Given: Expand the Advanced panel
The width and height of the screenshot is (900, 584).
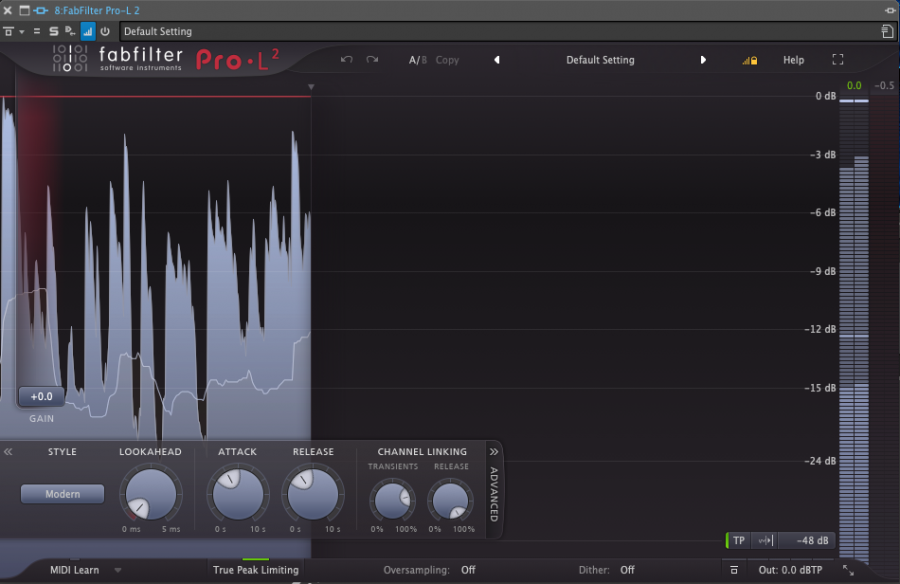Looking at the screenshot, I should [494, 490].
